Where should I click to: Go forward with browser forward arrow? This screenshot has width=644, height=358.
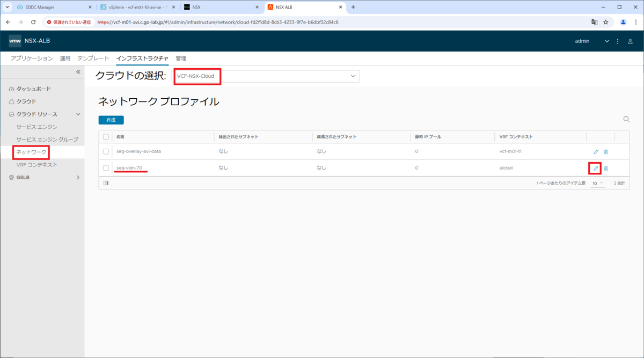pyautogui.click(x=20, y=23)
